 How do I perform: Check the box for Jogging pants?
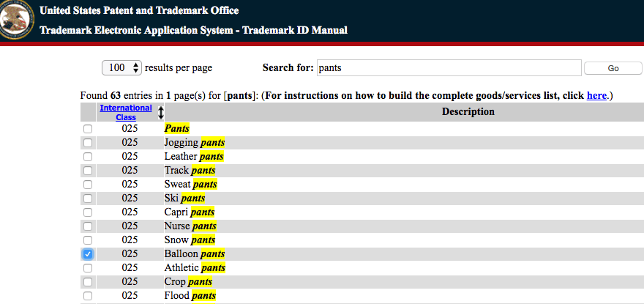click(88, 143)
